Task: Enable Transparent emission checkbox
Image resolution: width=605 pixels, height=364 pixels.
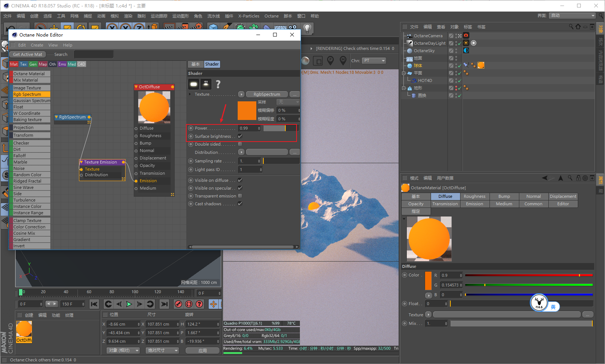Action: (x=240, y=196)
